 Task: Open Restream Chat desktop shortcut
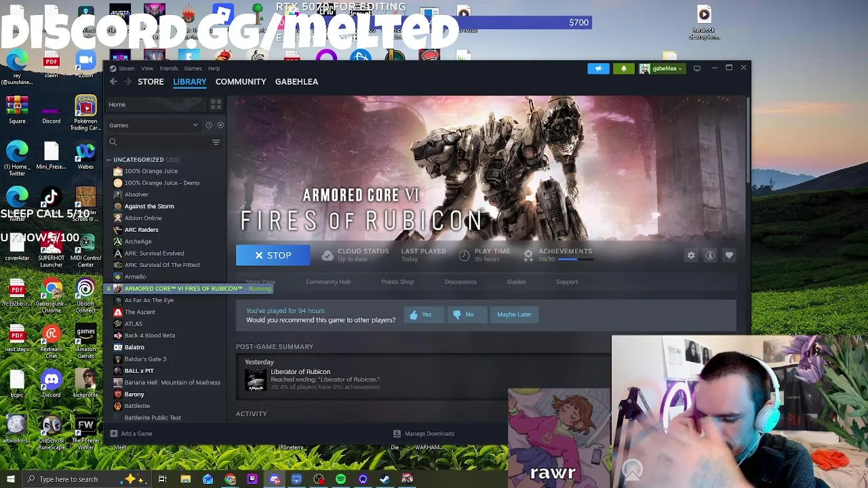51,341
